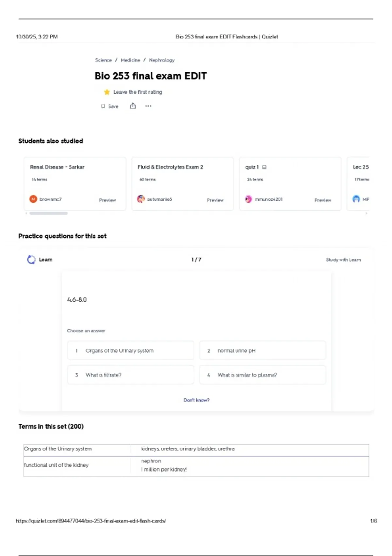The height and width of the screenshot is (556, 392).
Task: Click brownmc7's user avatar
Action: coord(33,199)
